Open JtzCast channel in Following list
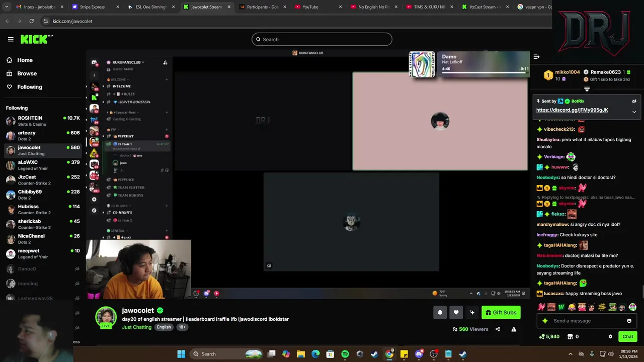The height and width of the screenshot is (362, 644). [x=43, y=180]
